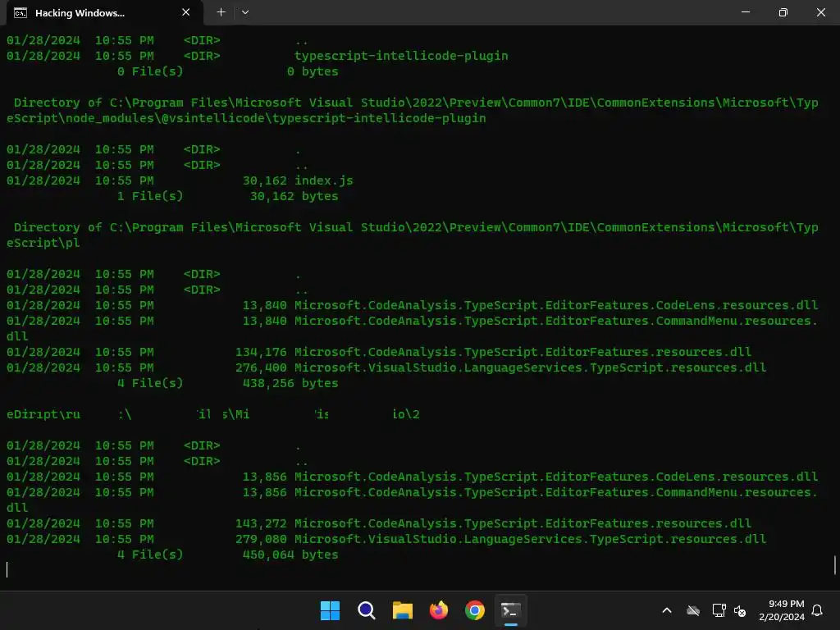840x630 pixels.
Task: Open network display tray icon
Action: (719, 610)
